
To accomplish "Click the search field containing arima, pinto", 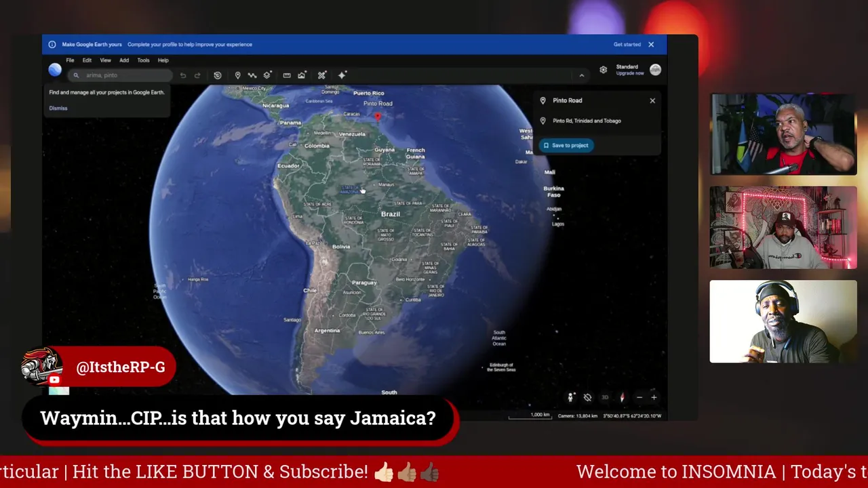I will (x=120, y=75).
